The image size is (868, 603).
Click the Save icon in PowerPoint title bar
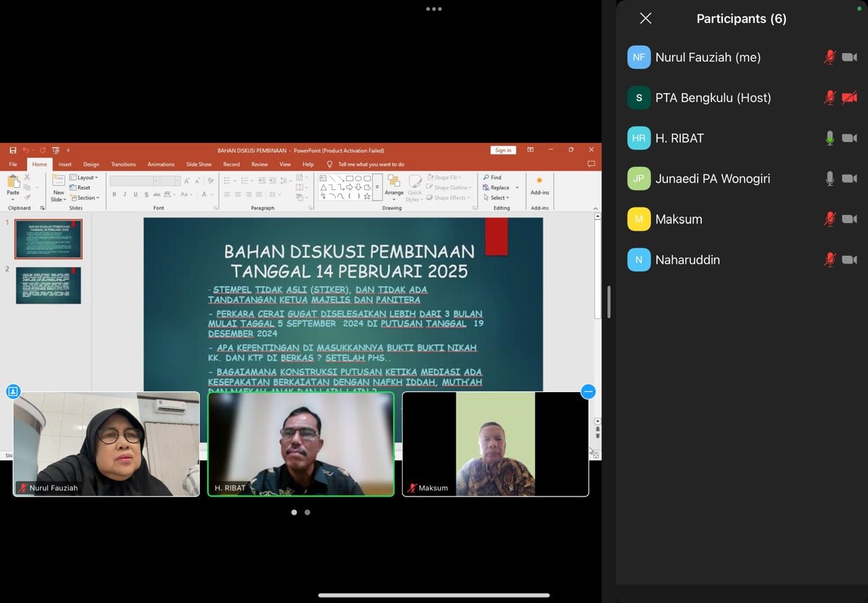12,151
